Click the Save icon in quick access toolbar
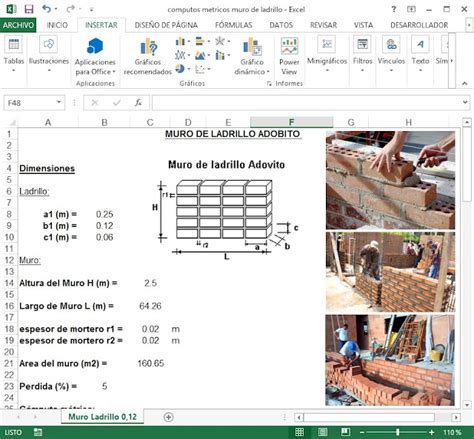The height and width of the screenshot is (439, 474). point(29,9)
